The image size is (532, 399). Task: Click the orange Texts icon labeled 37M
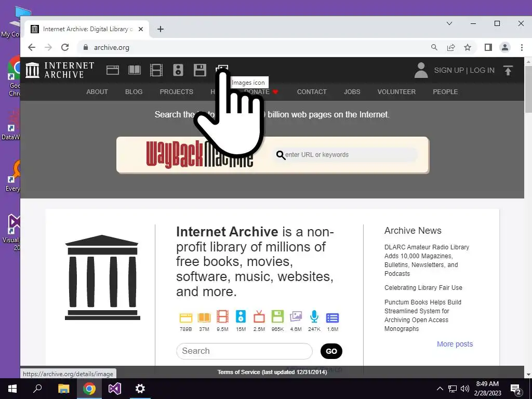(x=204, y=317)
